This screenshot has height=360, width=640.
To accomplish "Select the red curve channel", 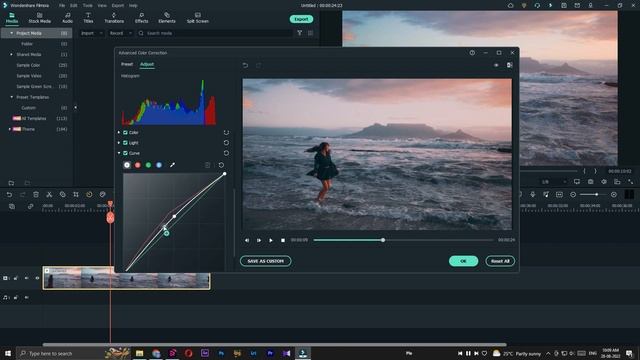I will 138,165.
